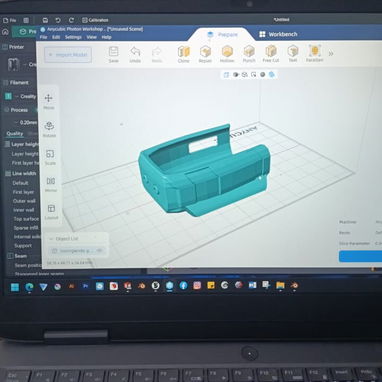Image resolution: width=382 pixels, height=382 pixels.
Task: Select the Punch tool
Action: [249, 54]
